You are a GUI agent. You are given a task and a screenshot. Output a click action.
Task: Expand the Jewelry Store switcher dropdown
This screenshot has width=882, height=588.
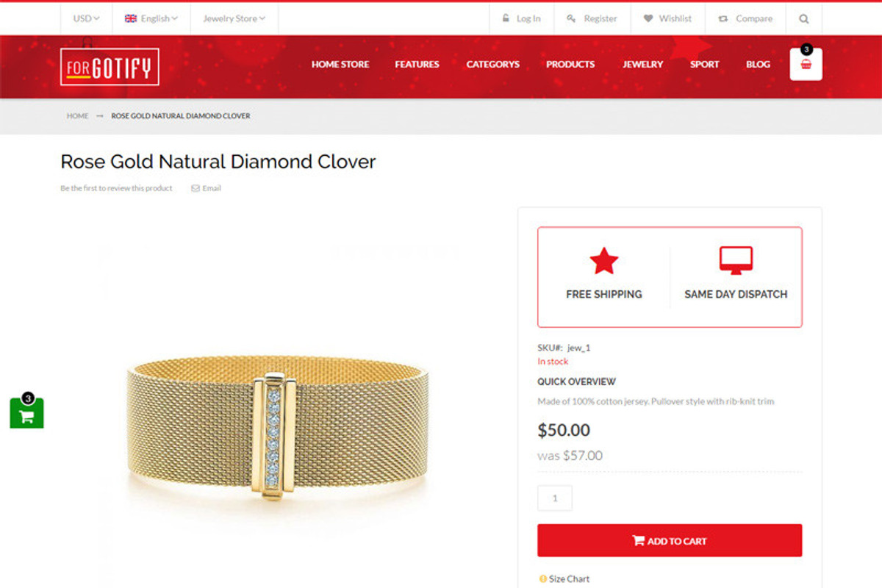coord(234,18)
